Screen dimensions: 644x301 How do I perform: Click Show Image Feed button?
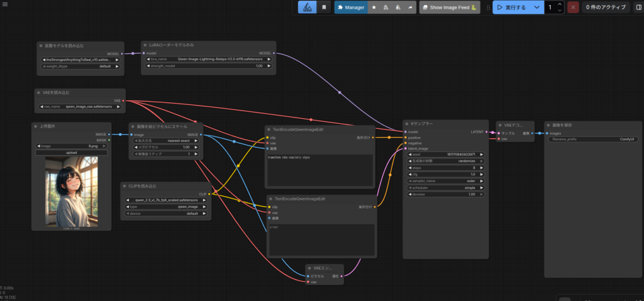[x=449, y=8]
